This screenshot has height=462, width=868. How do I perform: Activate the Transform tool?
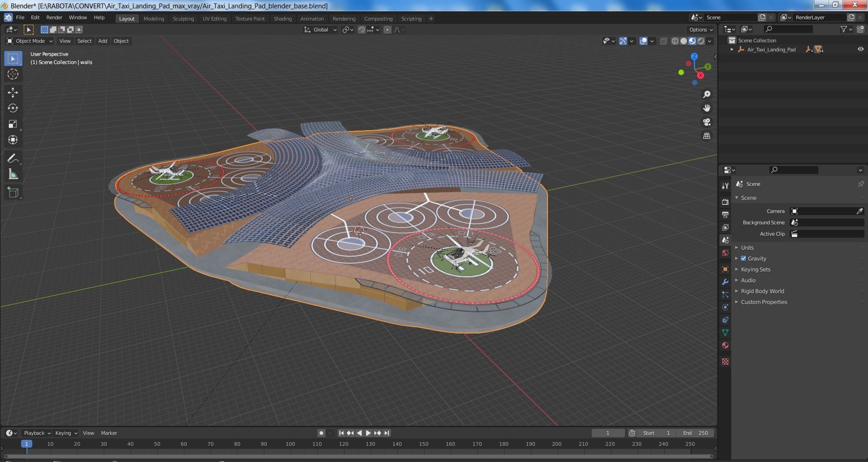click(13, 140)
